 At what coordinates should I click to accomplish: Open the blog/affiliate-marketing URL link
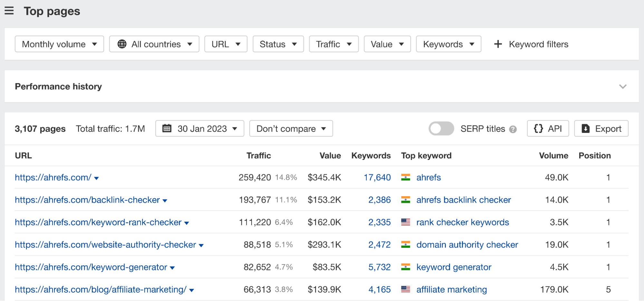tap(101, 290)
